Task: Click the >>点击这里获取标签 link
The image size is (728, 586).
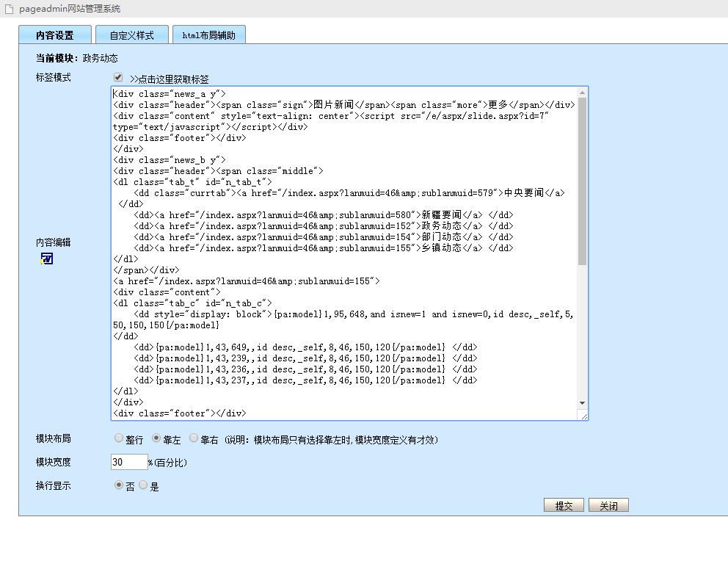Action: pyautogui.click(x=170, y=79)
